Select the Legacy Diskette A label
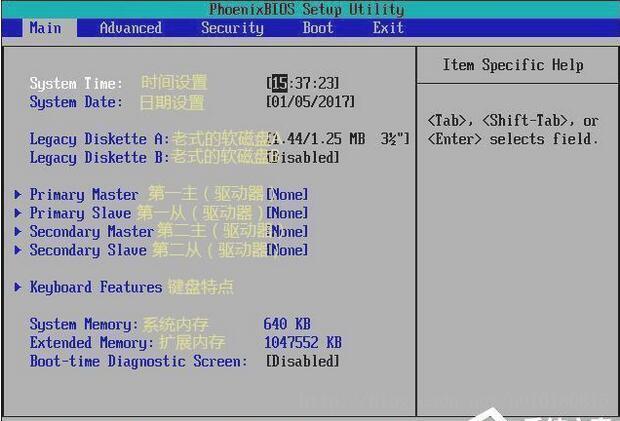Image resolution: width=620 pixels, height=421 pixels. click(x=100, y=139)
